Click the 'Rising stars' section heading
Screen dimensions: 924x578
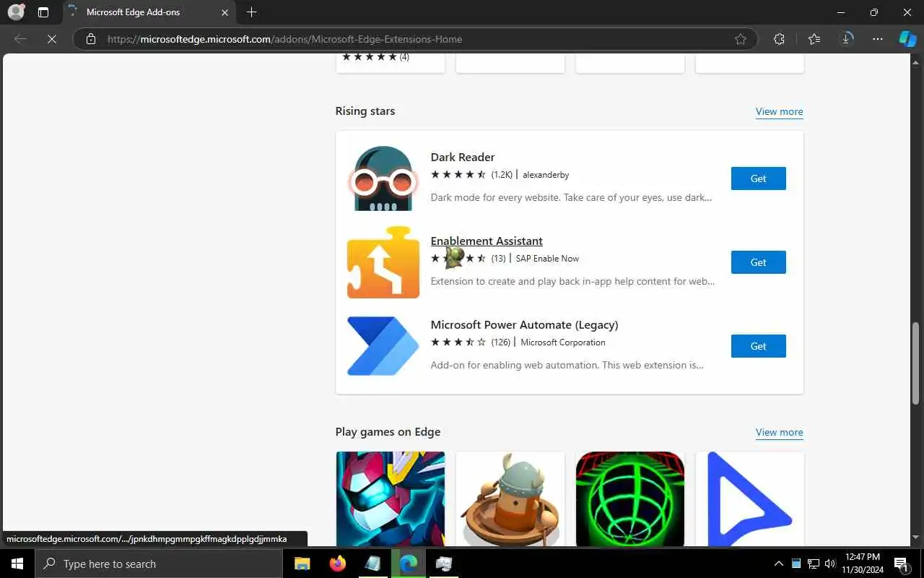[x=365, y=111]
